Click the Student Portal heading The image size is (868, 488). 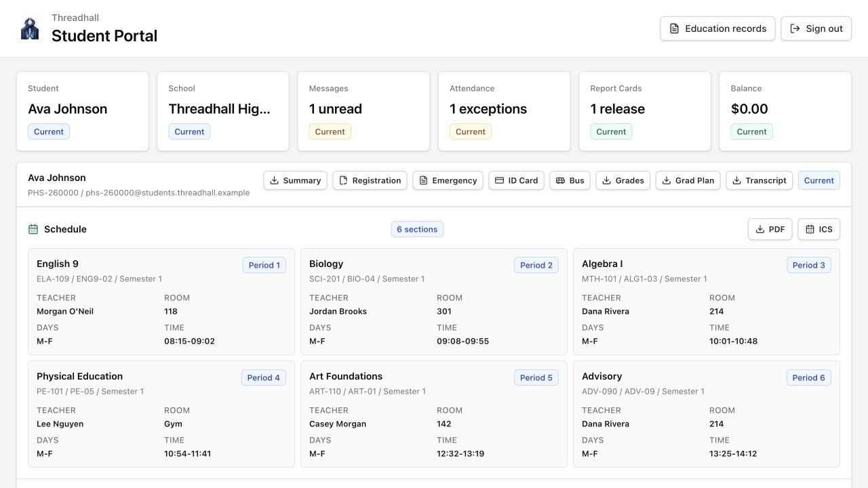coord(104,36)
